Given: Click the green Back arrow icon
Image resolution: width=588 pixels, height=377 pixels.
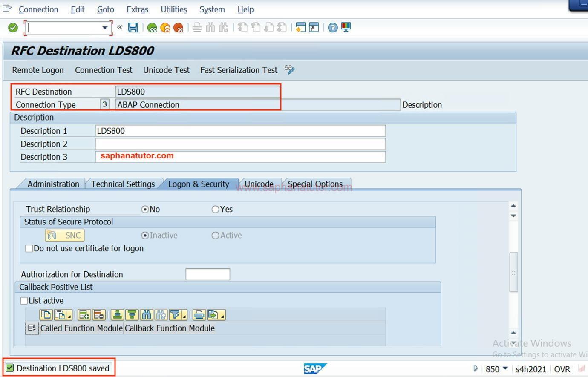Looking at the screenshot, I should tap(152, 28).
